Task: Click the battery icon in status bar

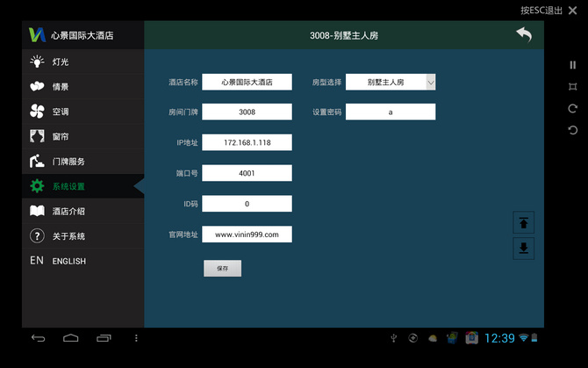Action: point(534,338)
